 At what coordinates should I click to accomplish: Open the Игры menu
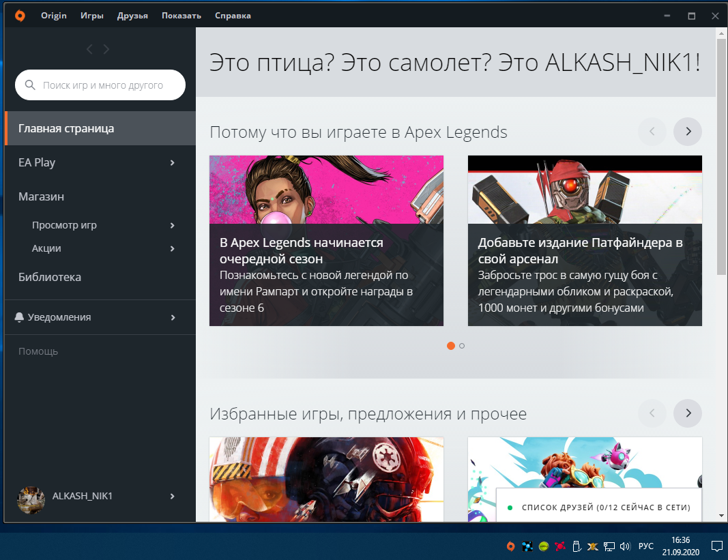(92, 15)
